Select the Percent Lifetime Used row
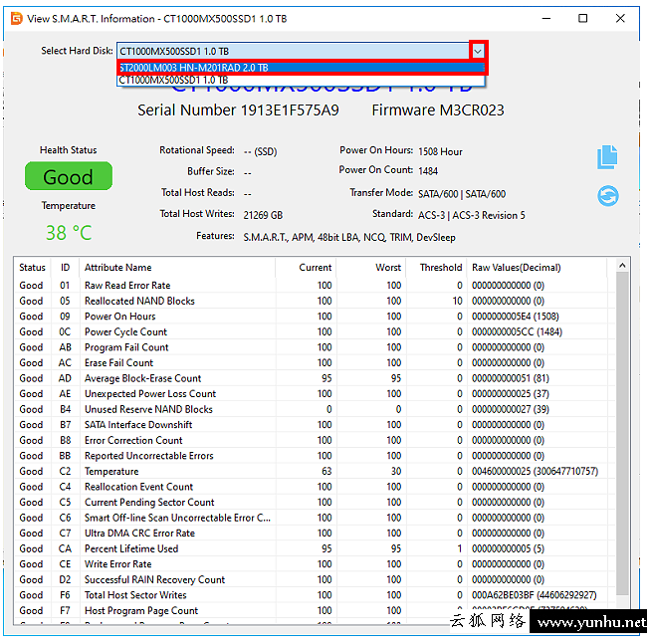The height and width of the screenshot is (644, 650). point(316,548)
